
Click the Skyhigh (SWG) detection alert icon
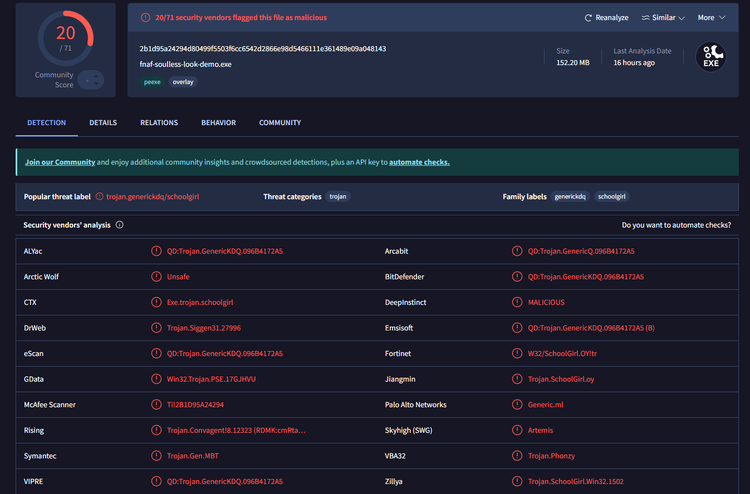point(517,430)
